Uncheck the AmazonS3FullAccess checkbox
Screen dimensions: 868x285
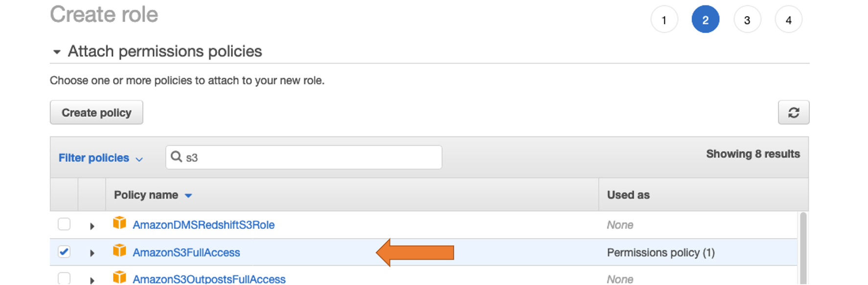tap(64, 251)
